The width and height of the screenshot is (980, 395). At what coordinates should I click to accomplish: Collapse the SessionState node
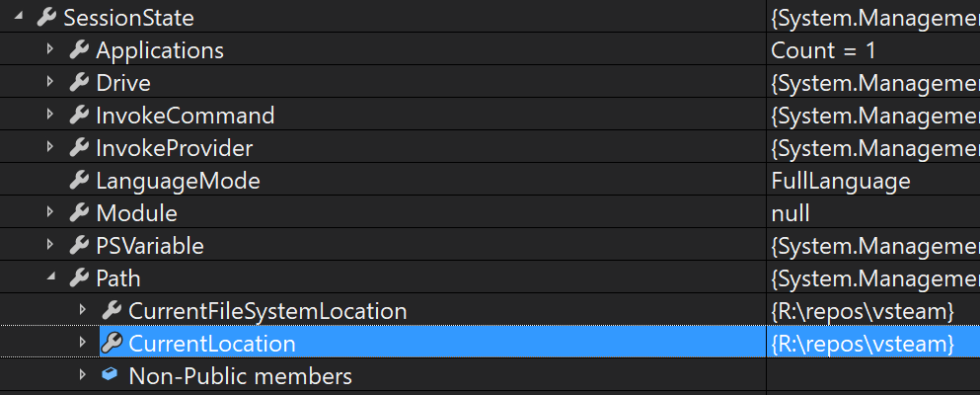[x=18, y=18]
